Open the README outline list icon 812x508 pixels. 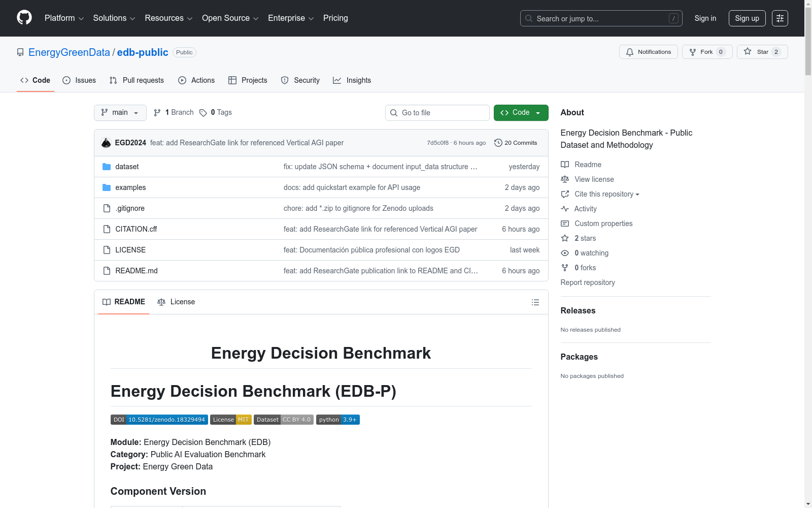[x=535, y=302]
